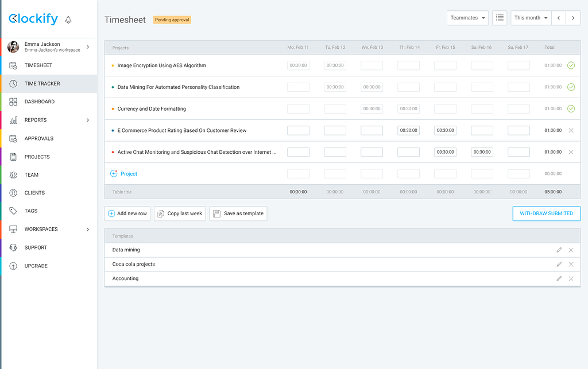Click Copy last week button

click(180, 213)
